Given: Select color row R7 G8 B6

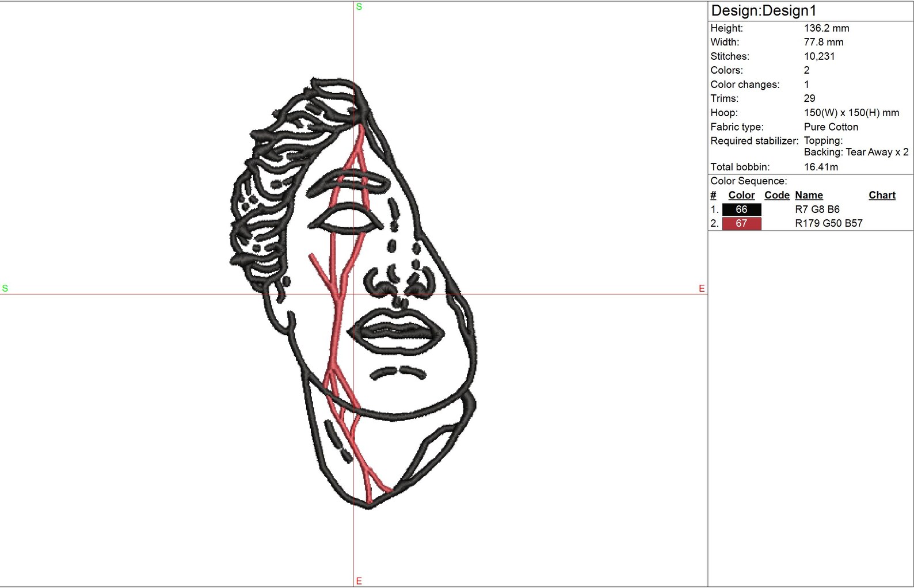Looking at the screenshot, I should coord(810,209).
